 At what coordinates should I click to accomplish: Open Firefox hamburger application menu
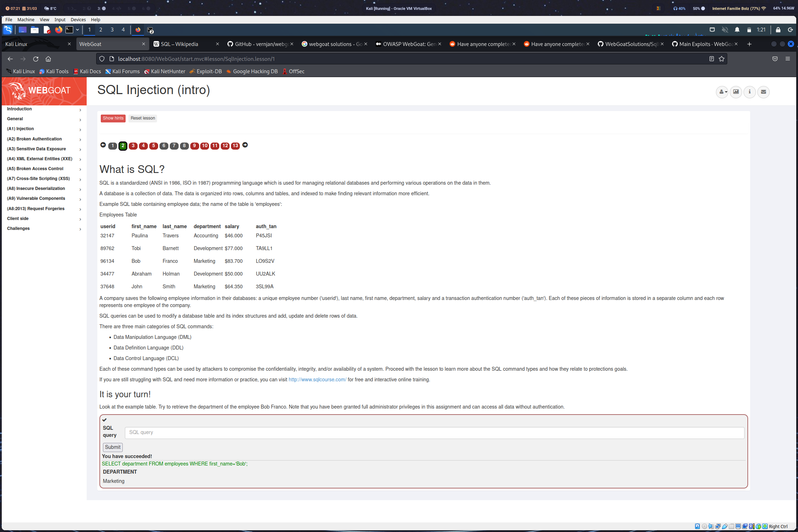788,59
